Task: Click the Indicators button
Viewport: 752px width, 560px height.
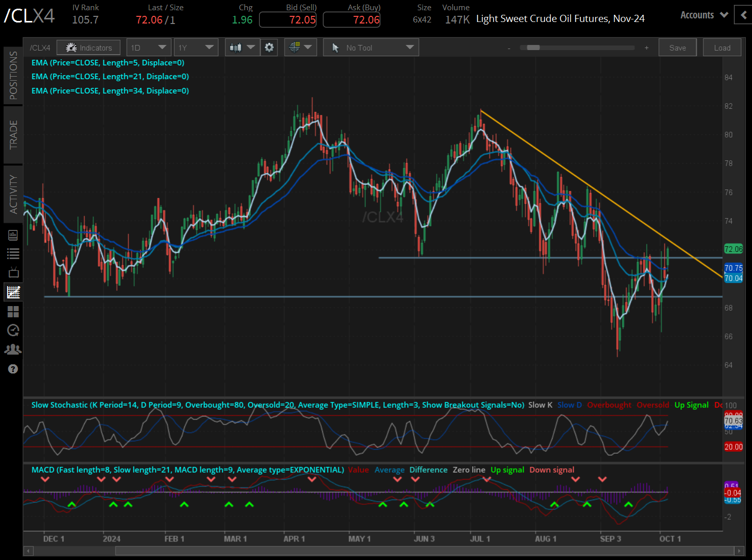Action: (x=88, y=48)
